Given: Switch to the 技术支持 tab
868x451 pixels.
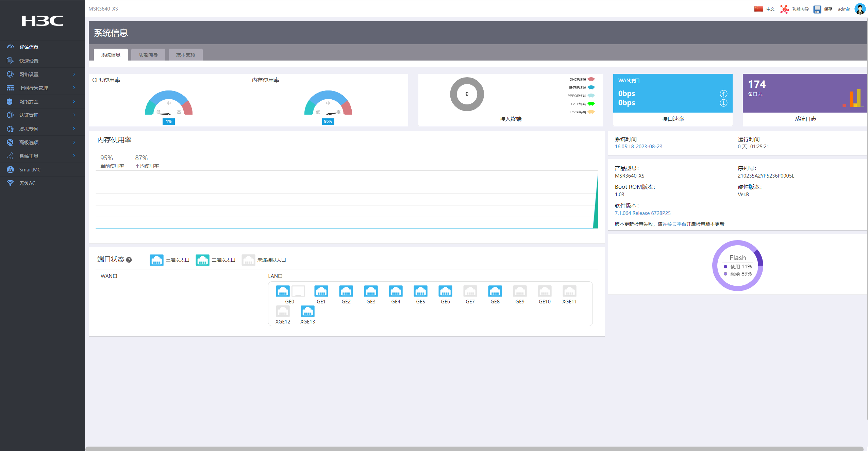Looking at the screenshot, I should point(185,55).
